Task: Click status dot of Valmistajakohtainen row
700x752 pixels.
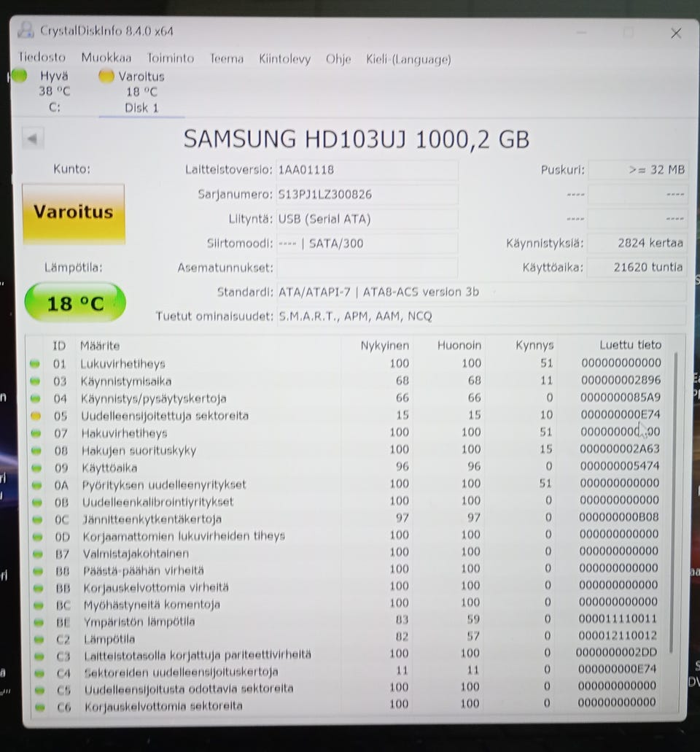Action: (x=37, y=554)
